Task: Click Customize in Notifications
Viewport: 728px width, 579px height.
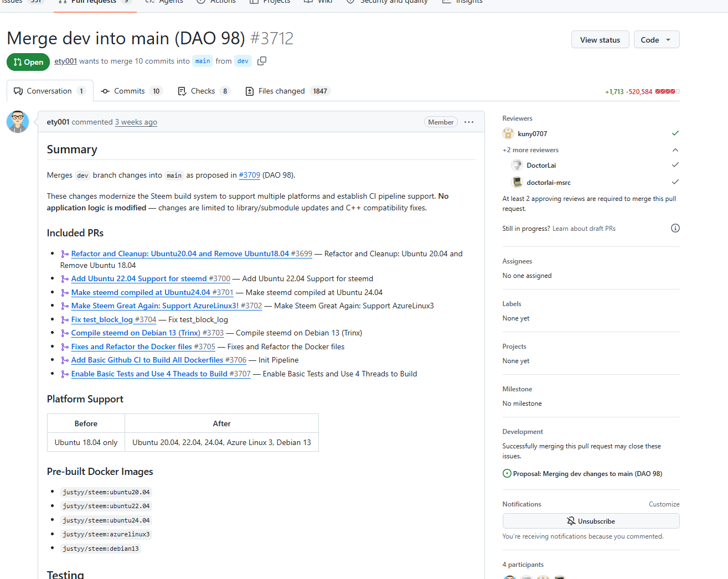Action: (x=664, y=504)
